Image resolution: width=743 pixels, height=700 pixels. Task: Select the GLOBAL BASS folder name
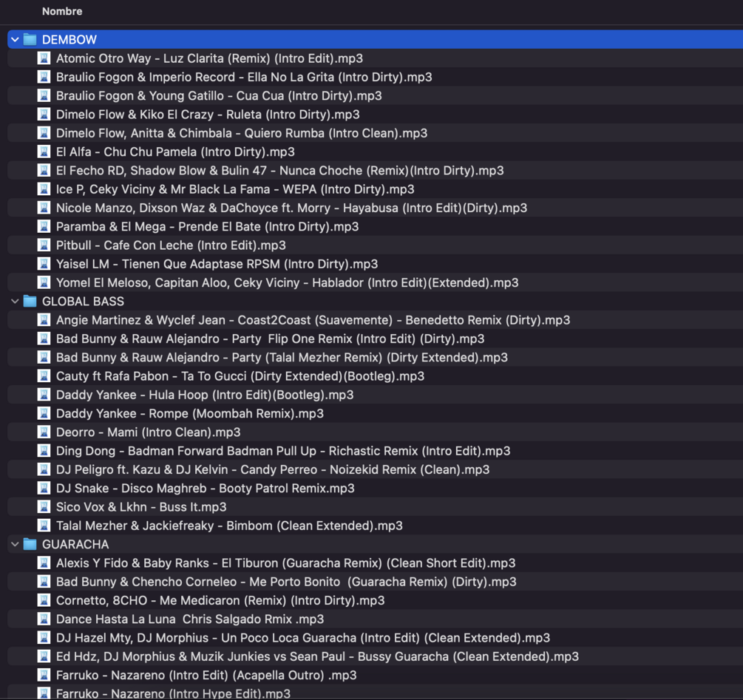click(x=83, y=302)
